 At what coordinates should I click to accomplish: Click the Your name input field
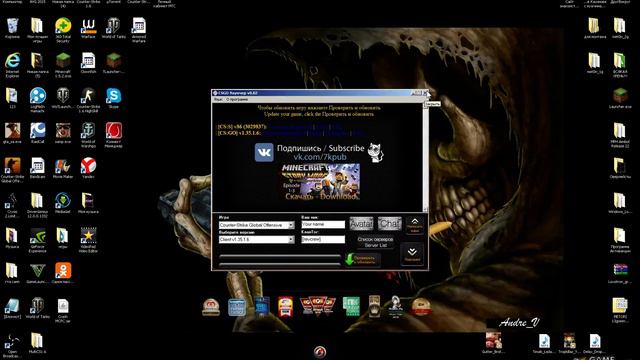[x=323, y=224]
